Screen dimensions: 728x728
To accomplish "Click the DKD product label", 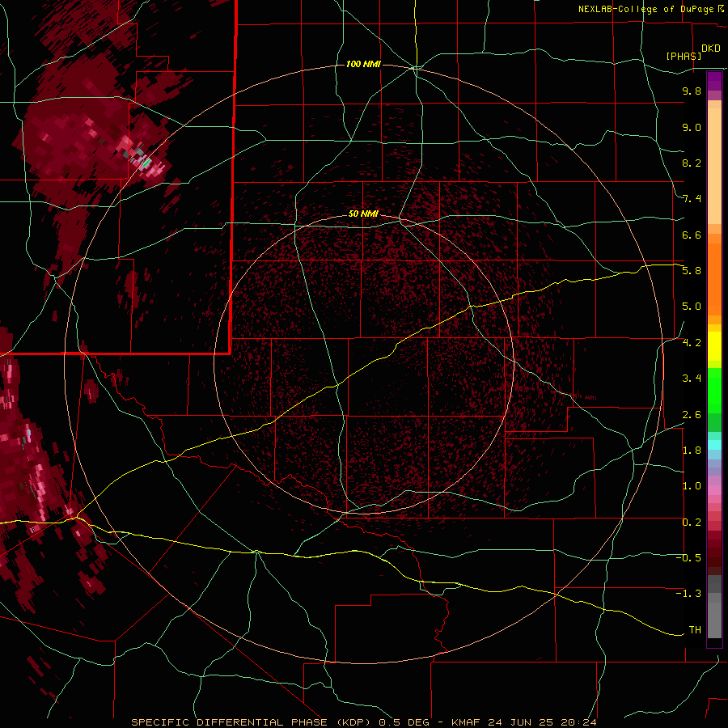I will pos(710,48).
